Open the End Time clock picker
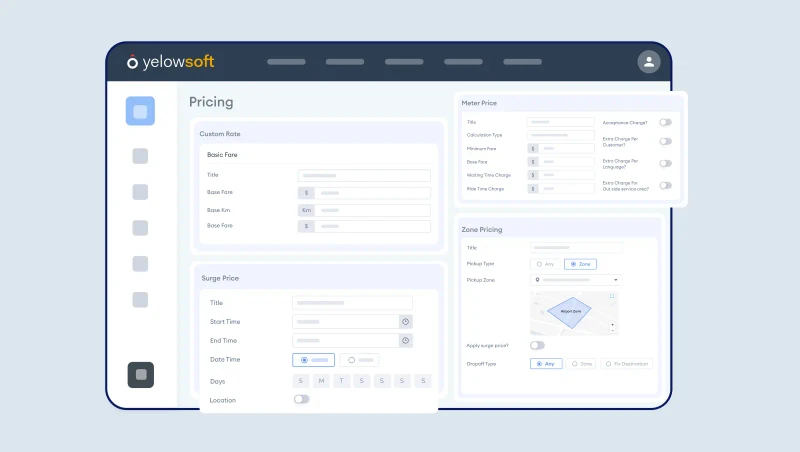The image size is (800, 452). coord(405,341)
